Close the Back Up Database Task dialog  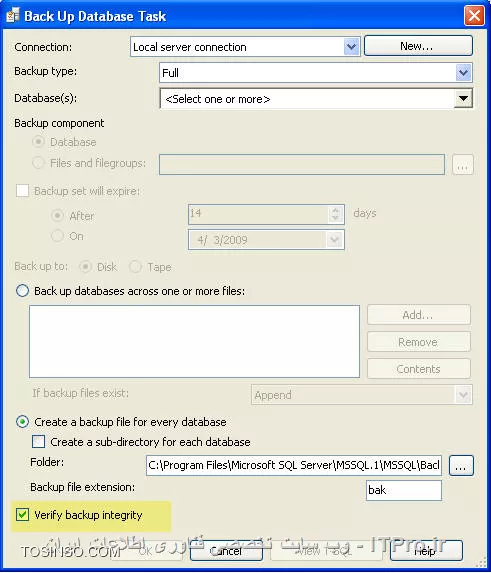(474, 16)
